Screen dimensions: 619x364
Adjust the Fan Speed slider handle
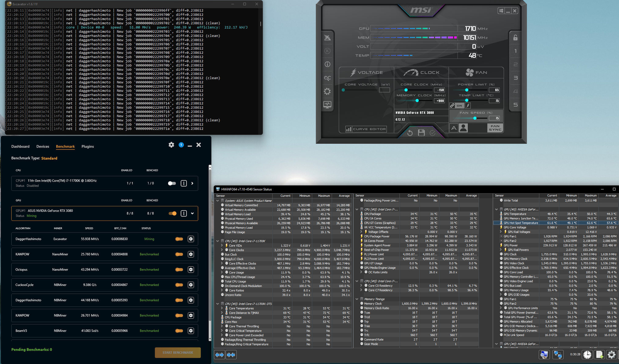tap(475, 118)
